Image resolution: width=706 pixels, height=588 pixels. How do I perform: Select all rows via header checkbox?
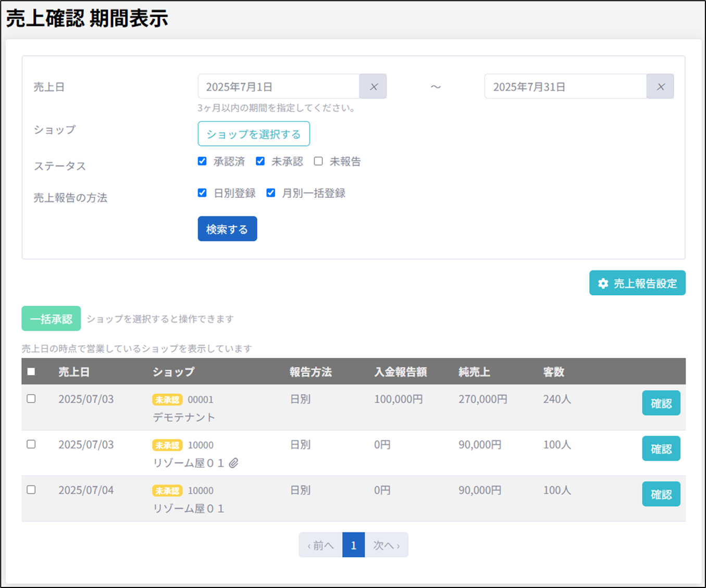point(31,372)
